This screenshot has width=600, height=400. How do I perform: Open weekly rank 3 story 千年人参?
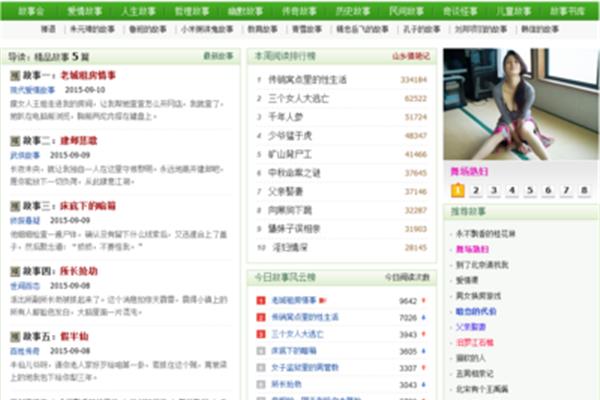point(285,117)
